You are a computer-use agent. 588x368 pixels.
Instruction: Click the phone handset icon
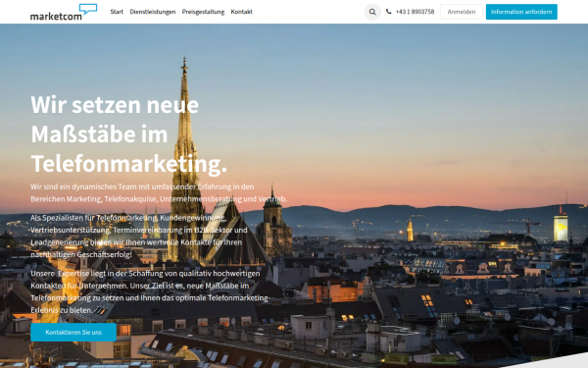(x=388, y=12)
